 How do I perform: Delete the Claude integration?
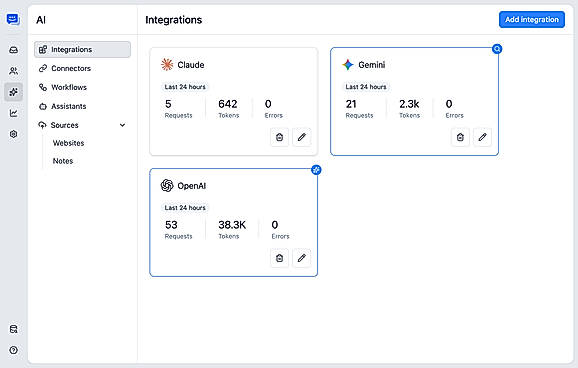(x=279, y=137)
